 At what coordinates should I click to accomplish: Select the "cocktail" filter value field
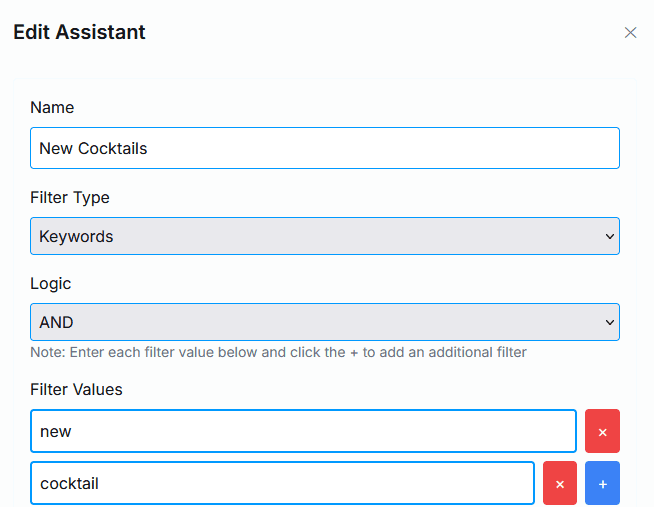pyautogui.click(x=282, y=483)
